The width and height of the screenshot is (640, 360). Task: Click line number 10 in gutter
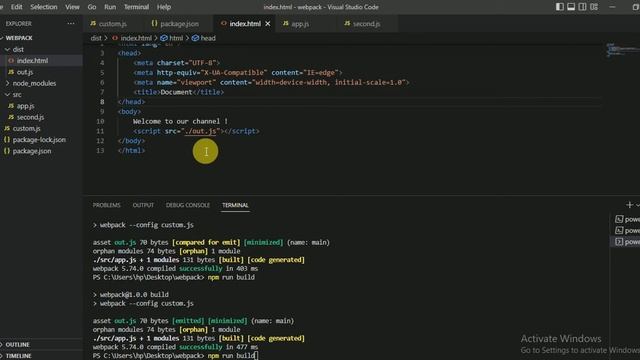tap(100, 121)
